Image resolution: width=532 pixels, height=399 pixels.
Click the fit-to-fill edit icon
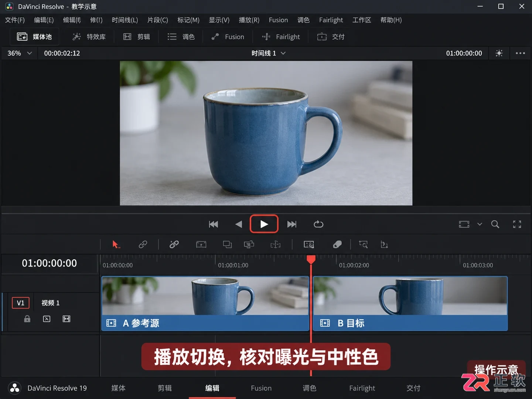coord(276,245)
